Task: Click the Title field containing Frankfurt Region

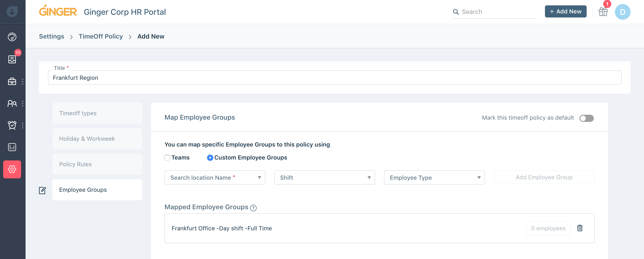Action: pyautogui.click(x=335, y=78)
